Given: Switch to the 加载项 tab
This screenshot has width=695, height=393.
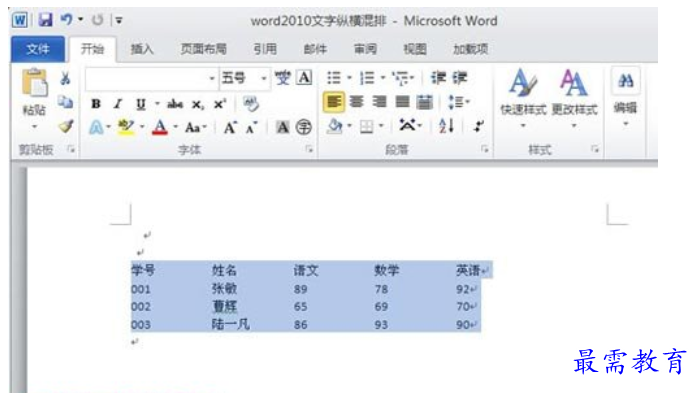Looking at the screenshot, I should pyautogui.click(x=471, y=49).
